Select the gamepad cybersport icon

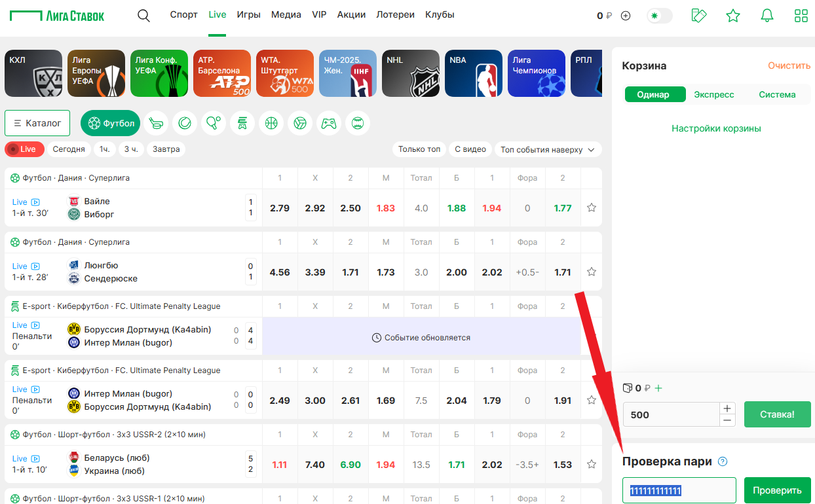pyautogui.click(x=329, y=123)
